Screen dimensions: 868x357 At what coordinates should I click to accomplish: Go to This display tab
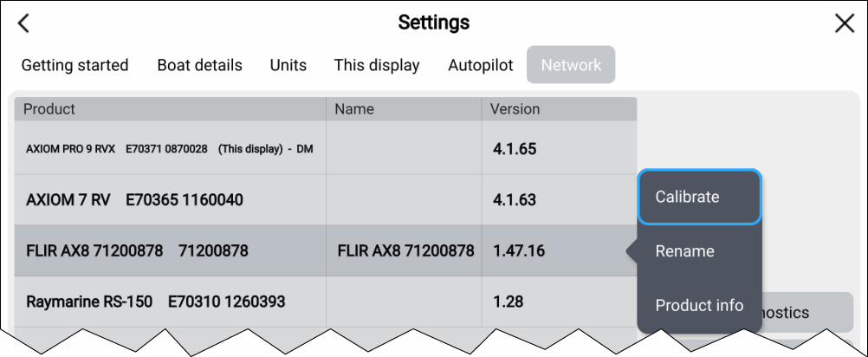coord(377,65)
